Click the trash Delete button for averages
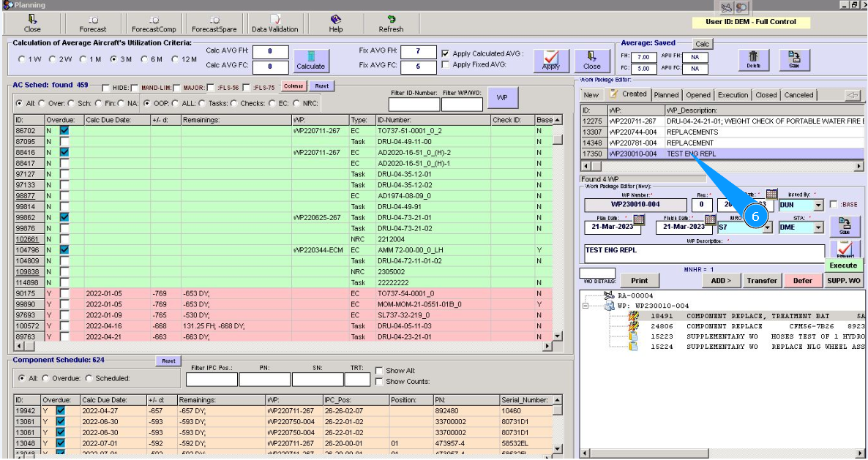Image resolution: width=868 pixels, height=460 pixels. click(x=753, y=60)
